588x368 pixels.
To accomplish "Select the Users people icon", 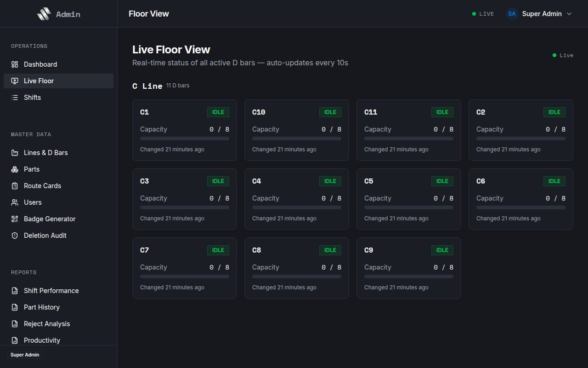I will point(15,202).
